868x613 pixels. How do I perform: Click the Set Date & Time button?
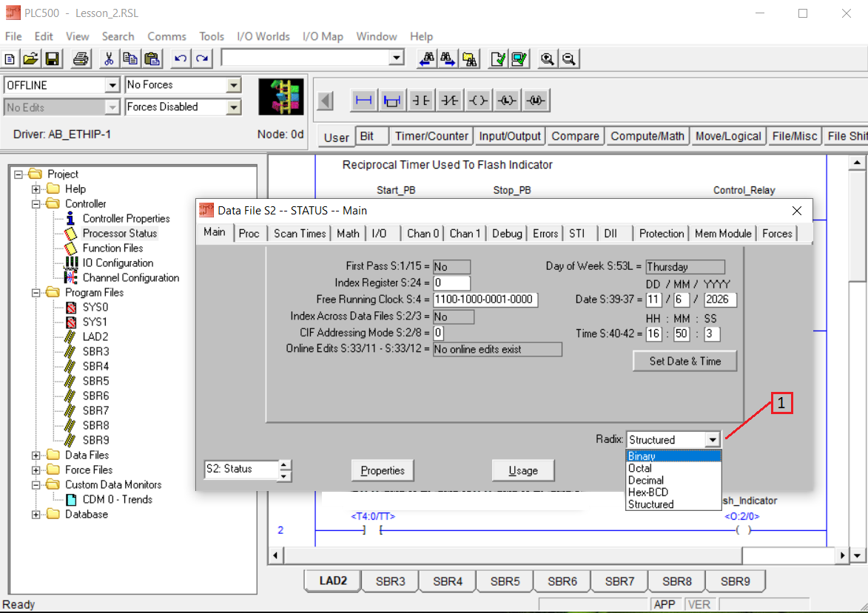(x=684, y=362)
